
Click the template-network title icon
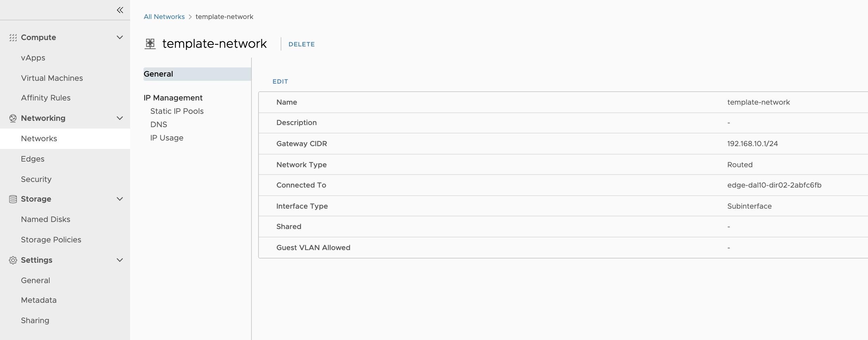coord(150,44)
